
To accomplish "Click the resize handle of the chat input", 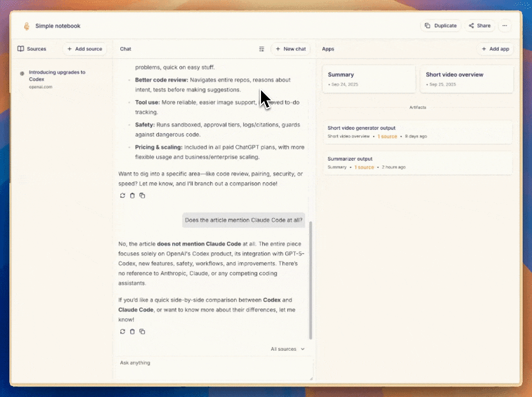I will point(311,378).
